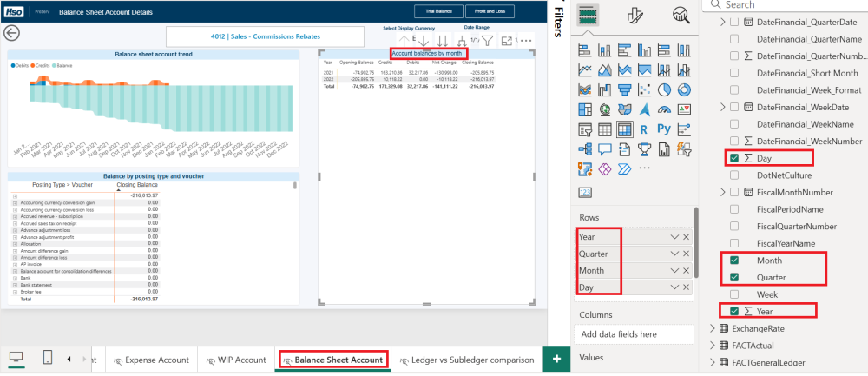Select the slicer visual
Viewport: 868px width, 376px height.
click(x=584, y=129)
